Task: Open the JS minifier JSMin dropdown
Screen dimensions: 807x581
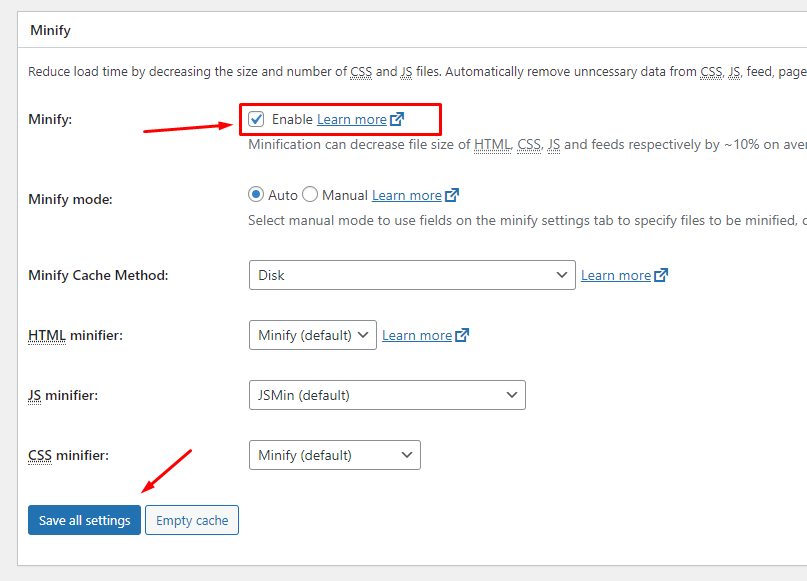Action: 386,395
